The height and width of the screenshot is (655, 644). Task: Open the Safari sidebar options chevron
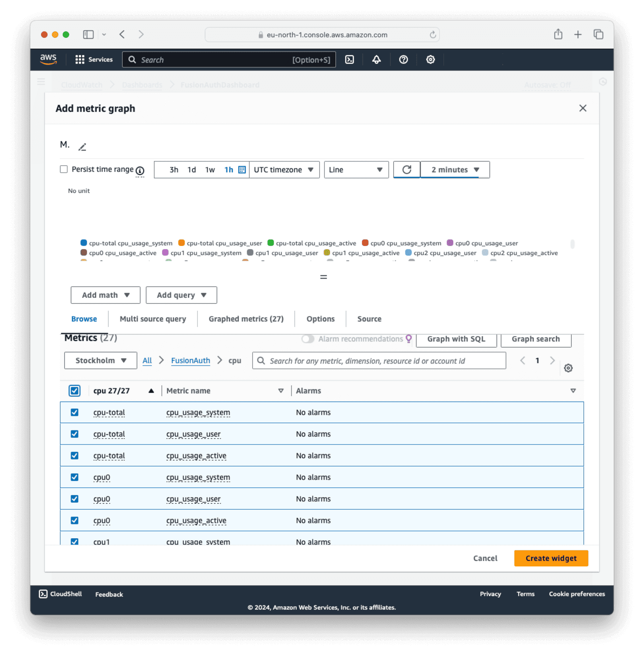[104, 35]
